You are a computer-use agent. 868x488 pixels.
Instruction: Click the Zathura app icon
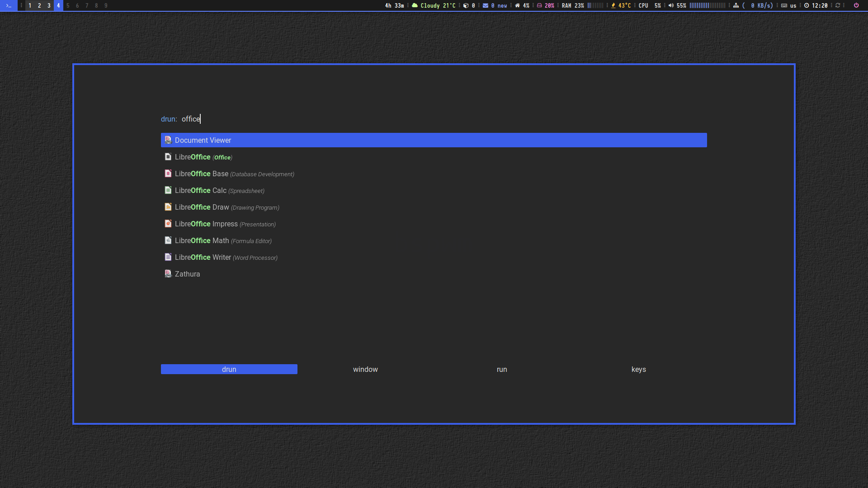(168, 274)
